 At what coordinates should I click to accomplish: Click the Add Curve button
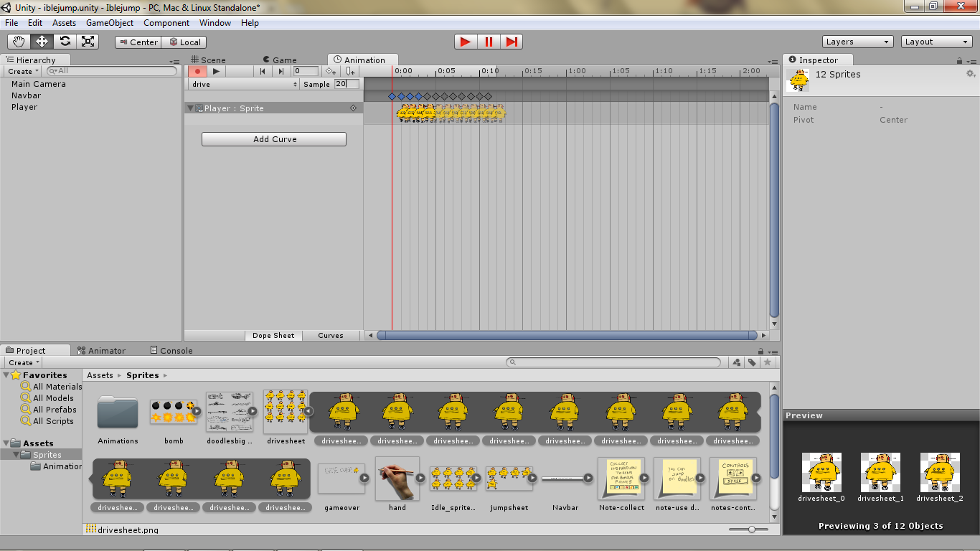(274, 138)
